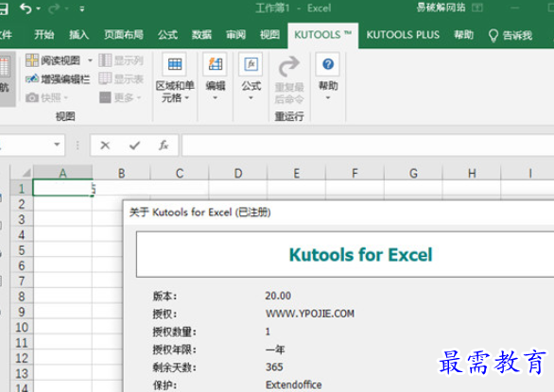
Task: Click the 显示列 toolbar item
Action: [x=121, y=60]
